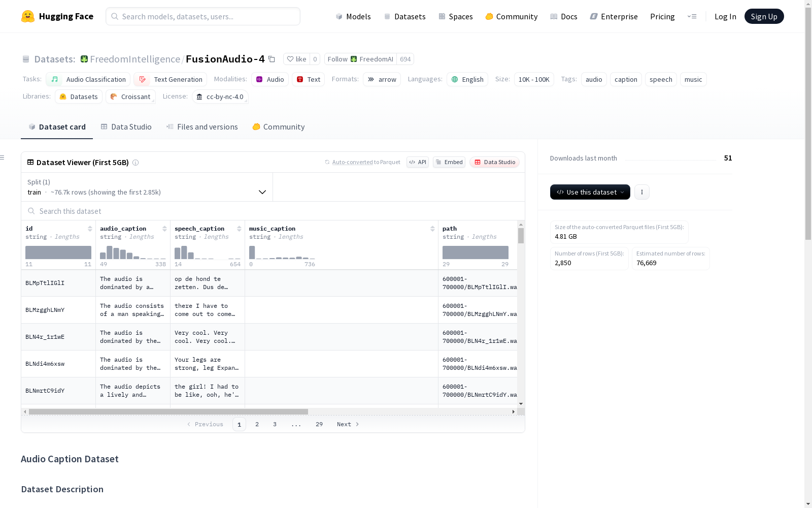
Task: Follow the FreedomAI organization
Action: (x=360, y=59)
